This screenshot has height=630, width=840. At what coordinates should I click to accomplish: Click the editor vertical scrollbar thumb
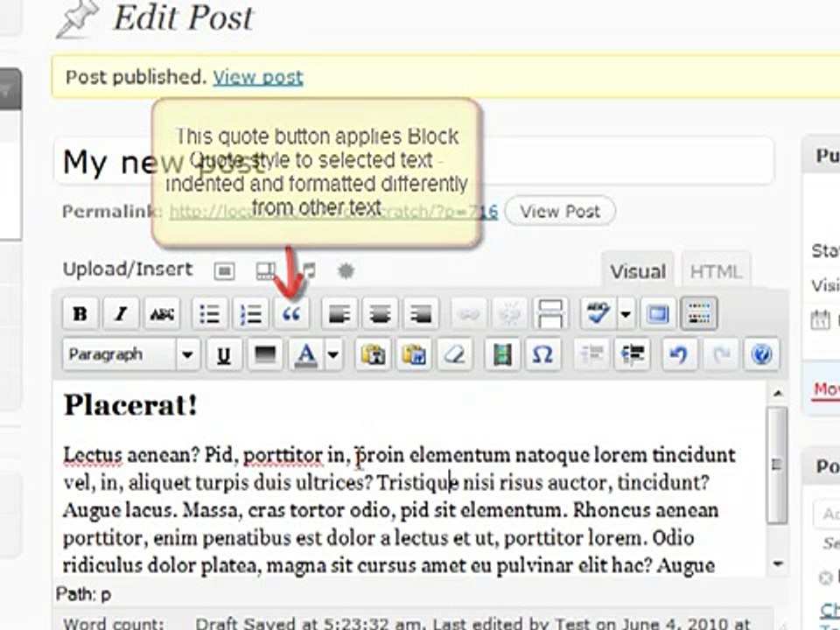pyautogui.click(x=777, y=464)
